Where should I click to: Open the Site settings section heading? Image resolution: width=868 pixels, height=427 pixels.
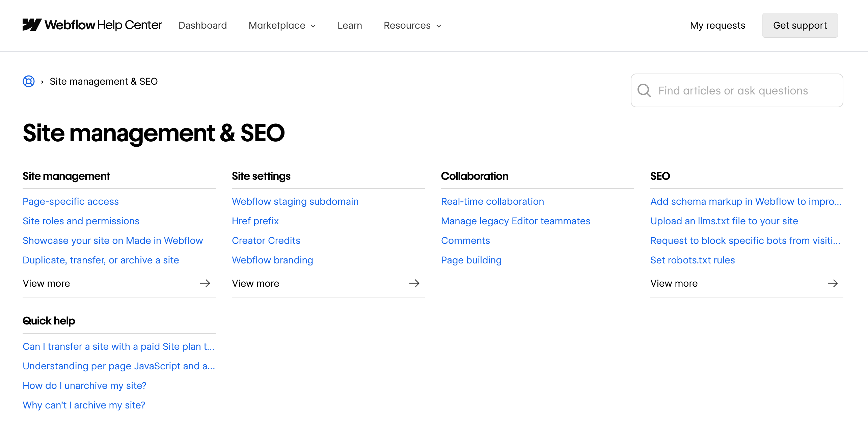coord(261,176)
